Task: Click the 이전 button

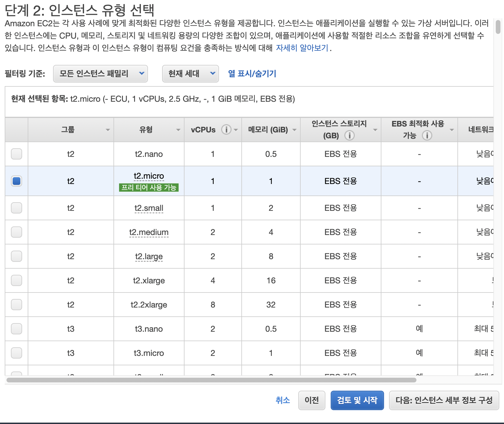Action: [312, 400]
